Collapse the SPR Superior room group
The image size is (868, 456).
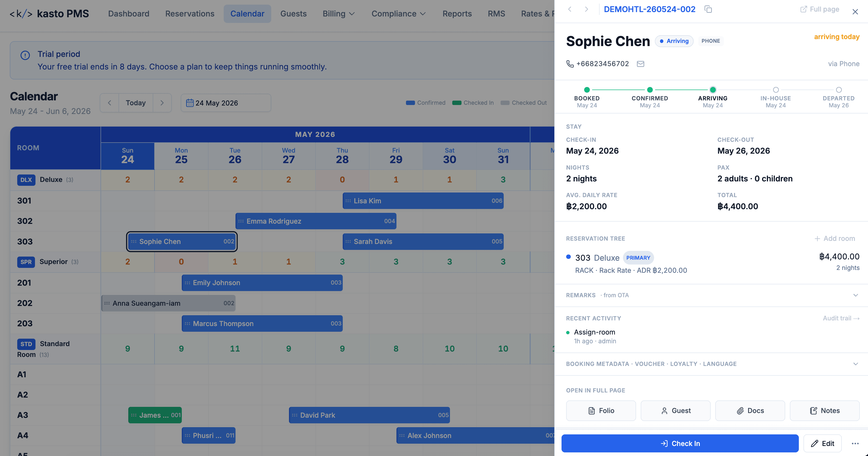[x=56, y=262]
